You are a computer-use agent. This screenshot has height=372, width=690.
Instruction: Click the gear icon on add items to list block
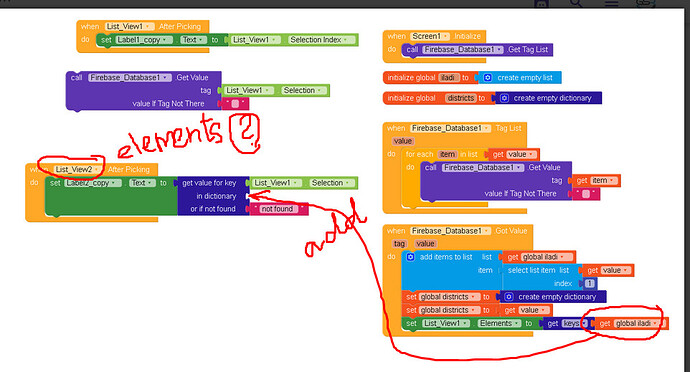pyautogui.click(x=410, y=257)
